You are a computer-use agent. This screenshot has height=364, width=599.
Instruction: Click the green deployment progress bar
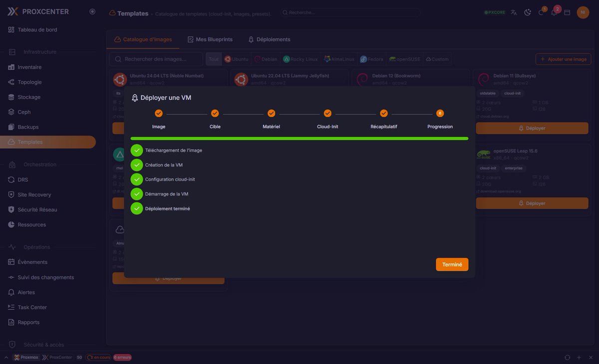[x=299, y=139]
